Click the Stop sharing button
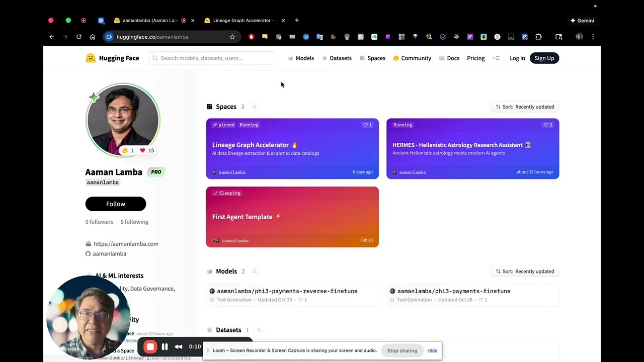 (402, 350)
